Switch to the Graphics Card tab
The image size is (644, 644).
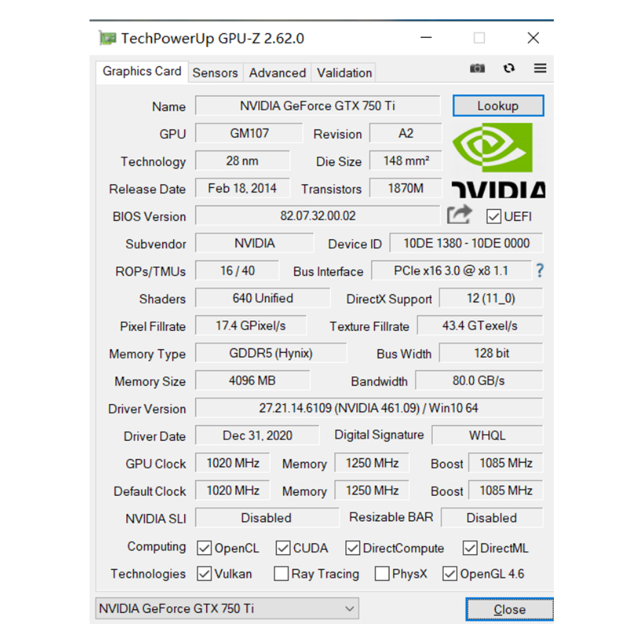pyautogui.click(x=142, y=71)
